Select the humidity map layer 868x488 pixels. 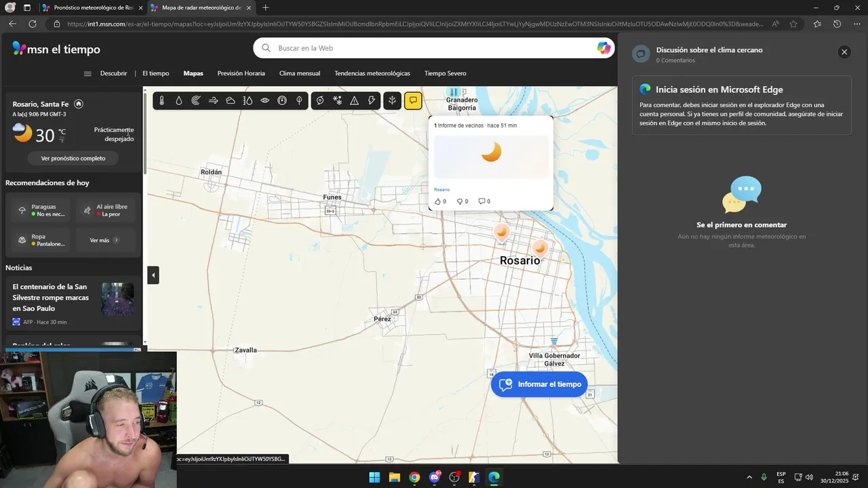[x=248, y=100]
